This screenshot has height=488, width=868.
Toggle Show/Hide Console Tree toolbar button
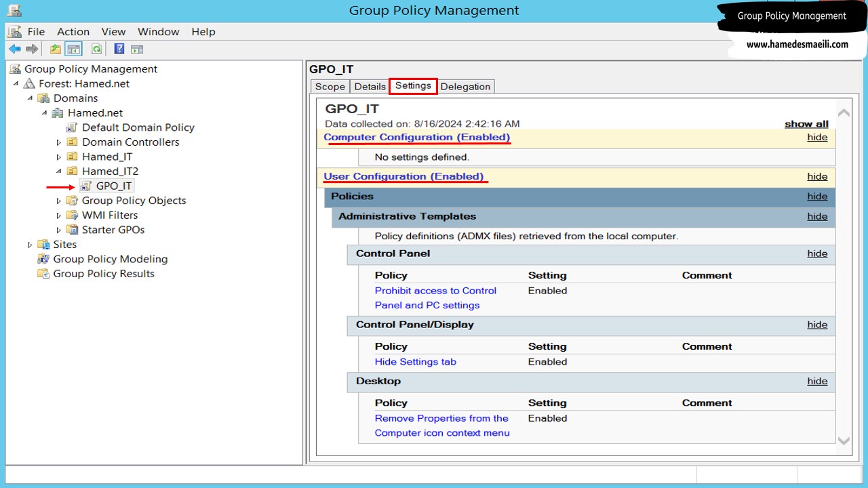pyautogui.click(x=74, y=49)
